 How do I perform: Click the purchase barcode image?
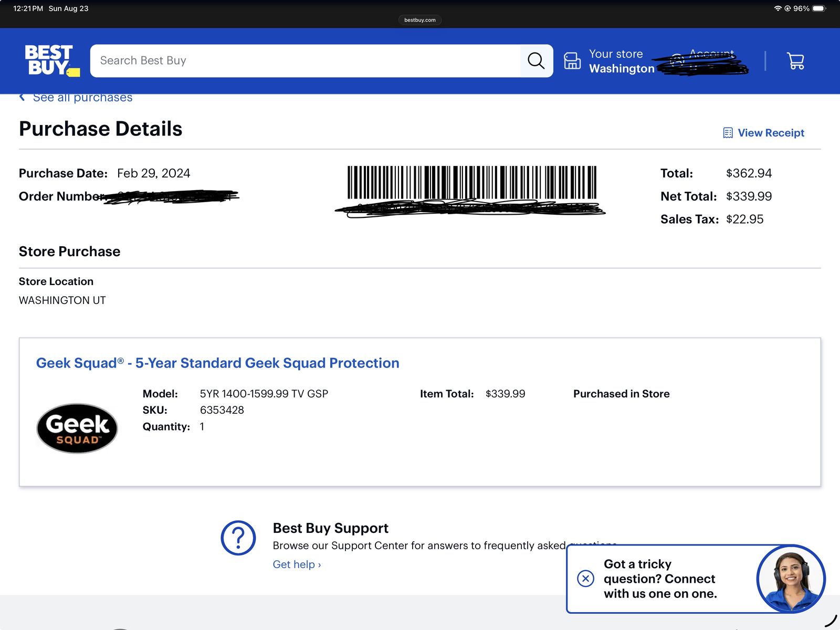(x=472, y=182)
